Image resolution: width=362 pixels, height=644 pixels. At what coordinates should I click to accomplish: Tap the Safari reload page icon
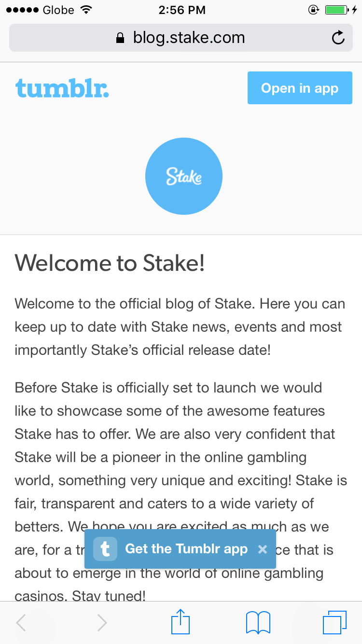click(338, 38)
